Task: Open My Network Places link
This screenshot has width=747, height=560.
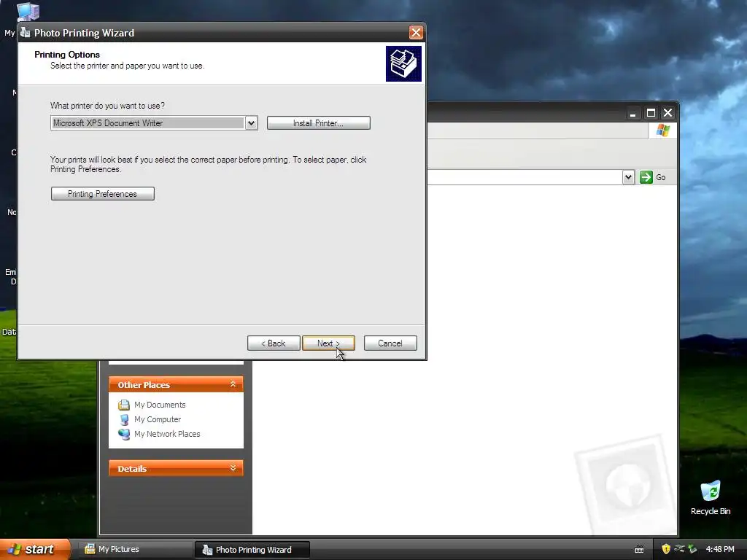Action: (x=167, y=434)
